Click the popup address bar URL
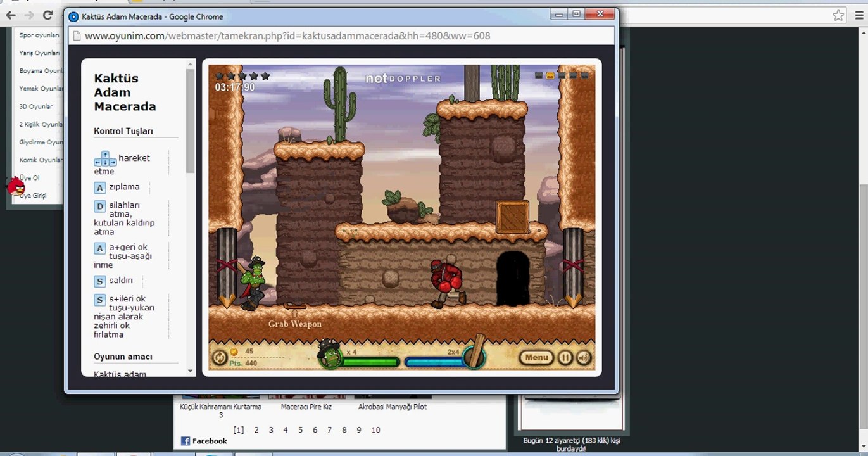This screenshot has height=456, width=868. click(x=287, y=35)
